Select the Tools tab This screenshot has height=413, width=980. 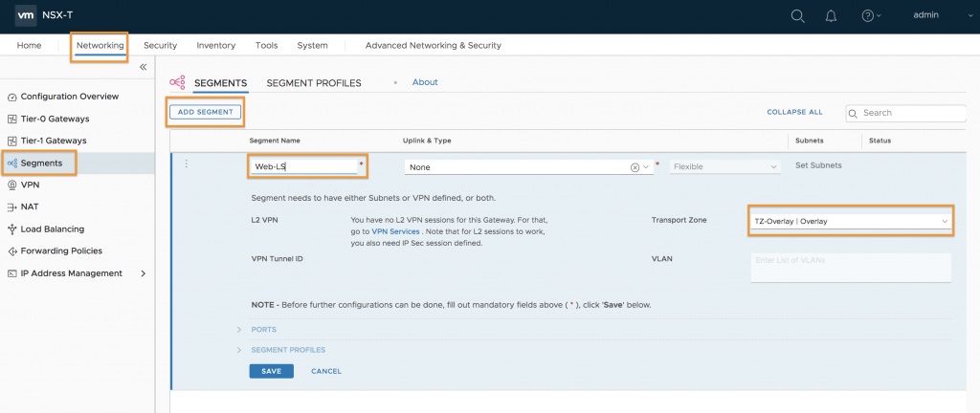(x=266, y=46)
